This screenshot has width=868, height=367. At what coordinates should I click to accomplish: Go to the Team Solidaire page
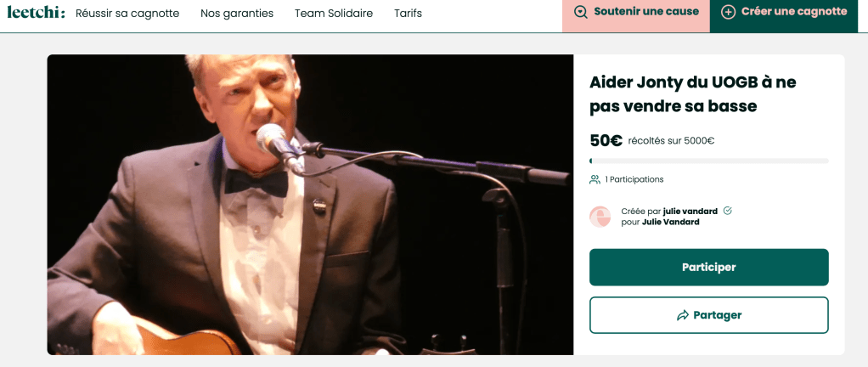[x=334, y=14]
